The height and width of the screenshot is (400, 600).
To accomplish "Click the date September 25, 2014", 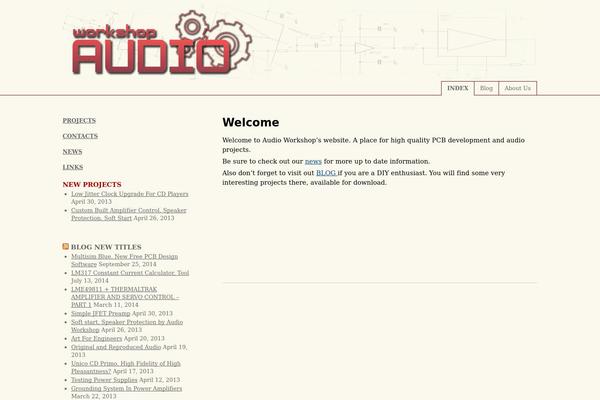I will pos(127,264).
